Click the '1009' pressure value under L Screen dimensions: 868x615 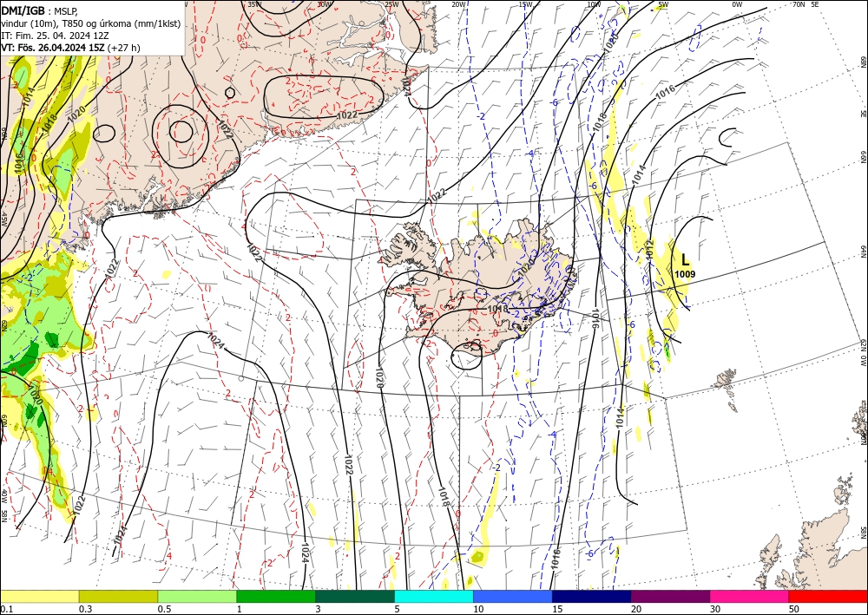pyautogui.click(x=686, y=274)
